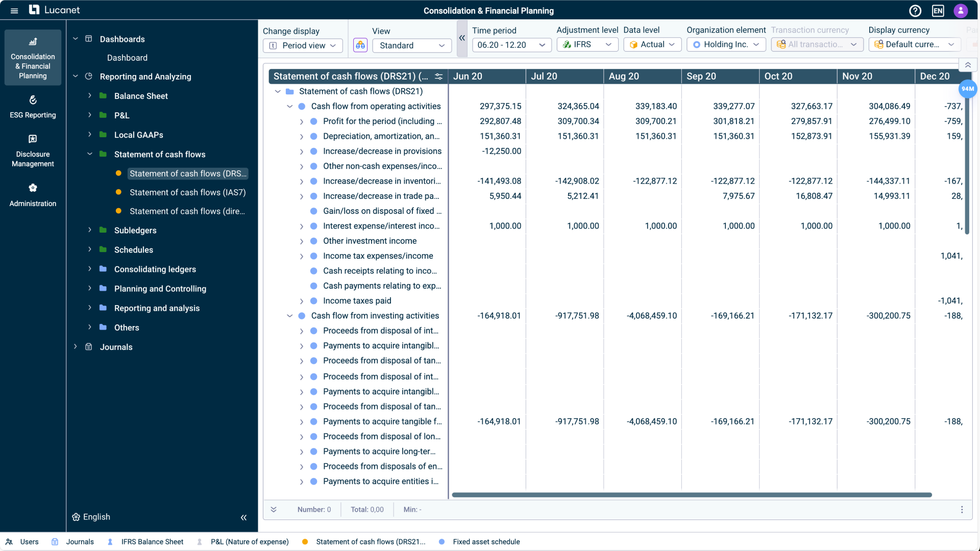Click the English language button
This screenshot has width=980, height=551.
91,517
